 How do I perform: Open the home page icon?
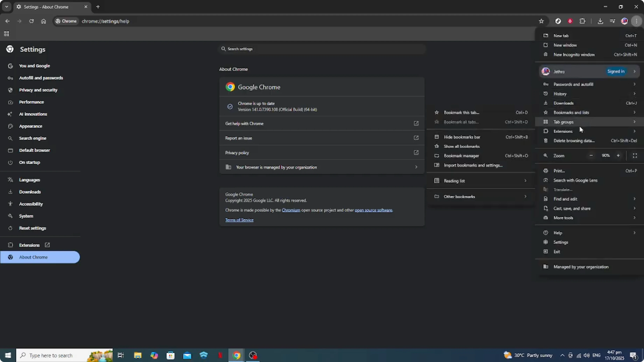tap(44, 21)
